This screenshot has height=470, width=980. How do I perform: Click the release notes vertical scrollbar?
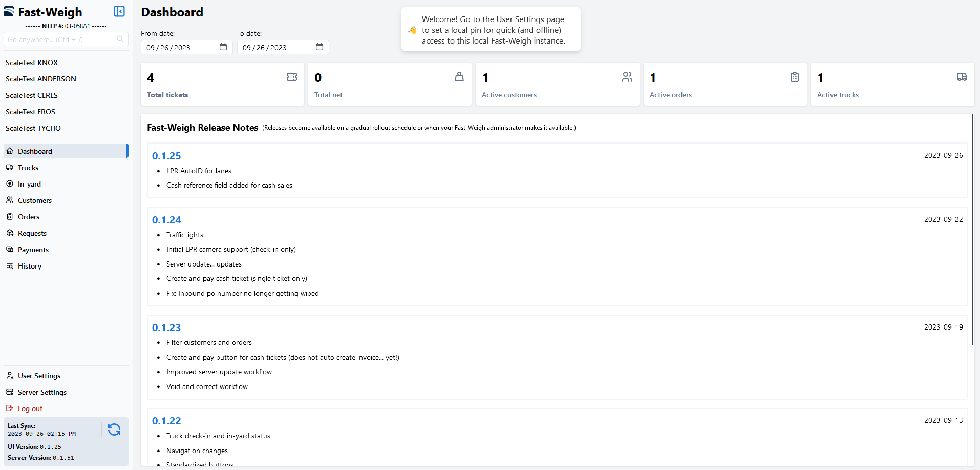pyautogui.click(x=972, y=231)
